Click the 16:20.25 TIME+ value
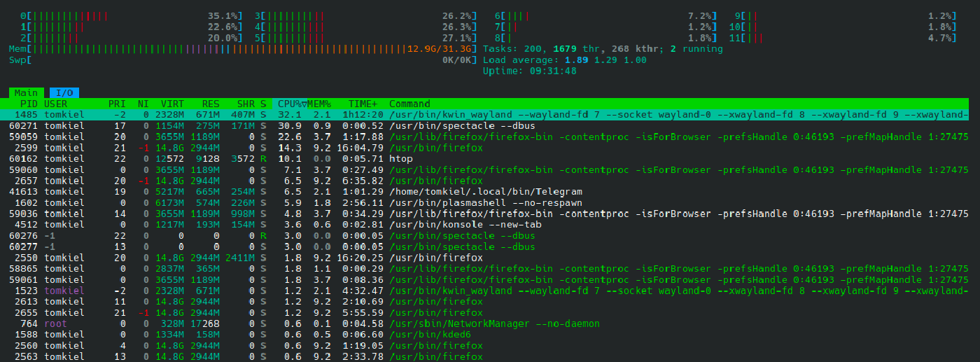This screenshot has height=362, width=980. [360, 258]
